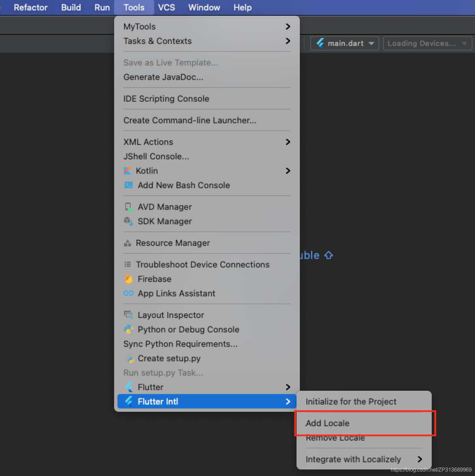The image size is (475, 476).
Task: Select Generate JavaDoc... menu item
Action: pos(207,77)
